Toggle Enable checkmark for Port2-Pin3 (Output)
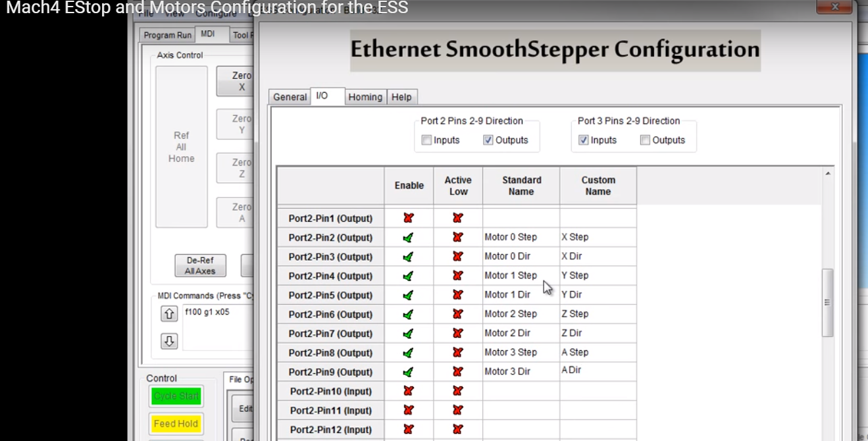Viewport: 868px width, 441px height. [409, 256]
